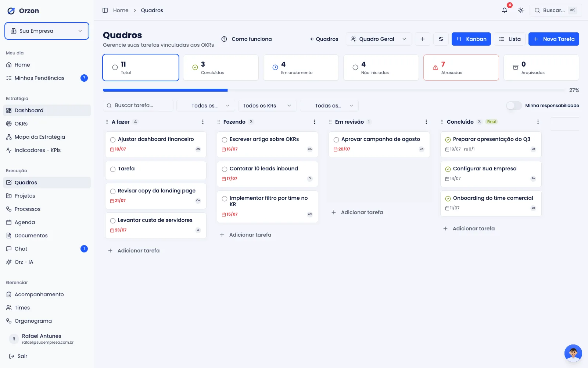
Task: Open global Buscar search box
Action: 556,10
